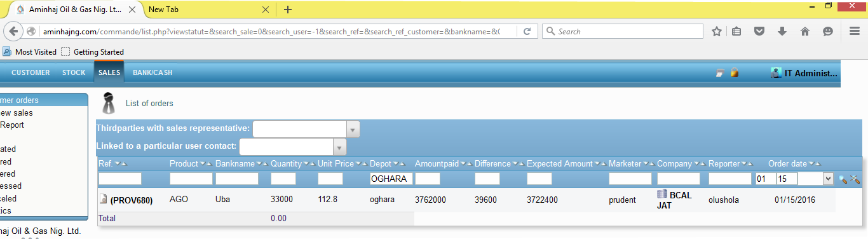The width and height of the screenshot is (868, 239).
Task: Click the IT Administrator user icon
Action: point(776,72)
